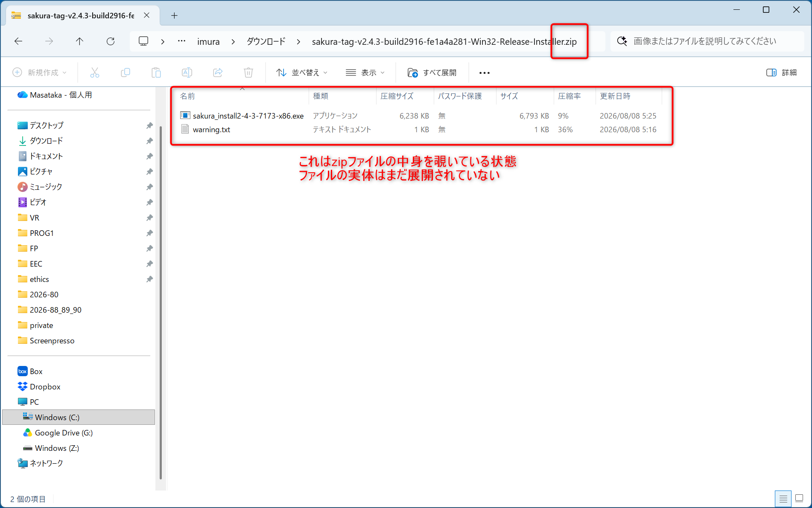The image size is (812, 508).
Task: Go back to the previous folder
Action: point(18,41)
